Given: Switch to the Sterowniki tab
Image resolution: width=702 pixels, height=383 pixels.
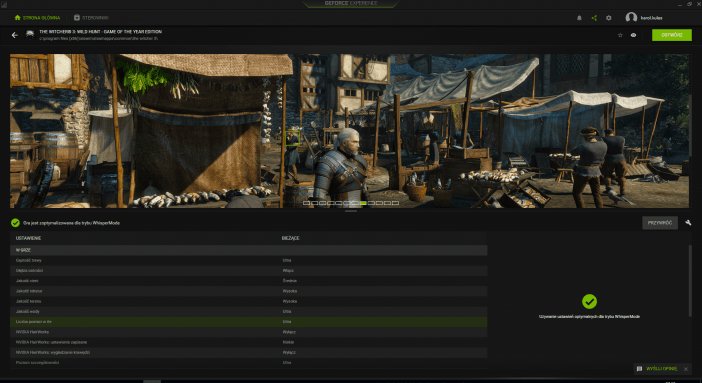Looking at the screenshot, I should (91, 17).
